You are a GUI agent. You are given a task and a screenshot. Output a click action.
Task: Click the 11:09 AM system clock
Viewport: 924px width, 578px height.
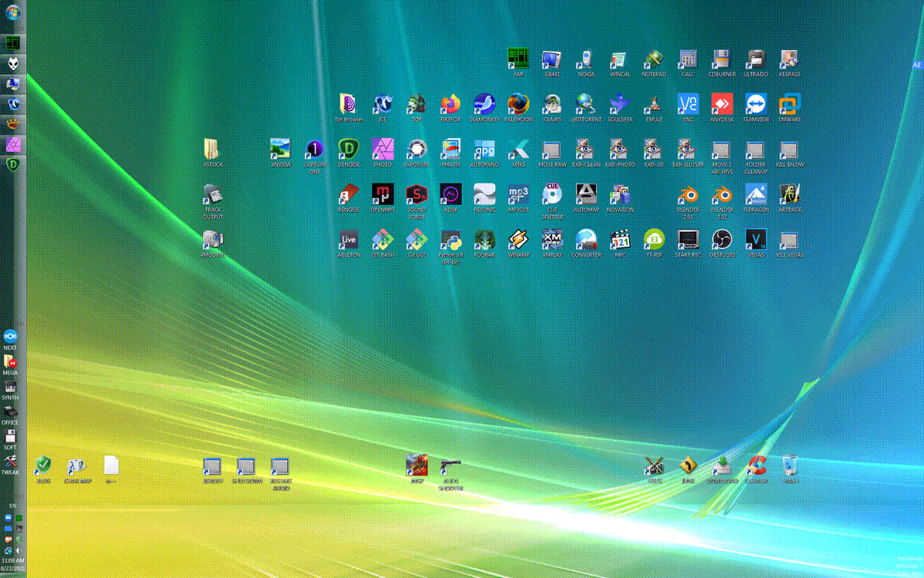coord(14,560)
